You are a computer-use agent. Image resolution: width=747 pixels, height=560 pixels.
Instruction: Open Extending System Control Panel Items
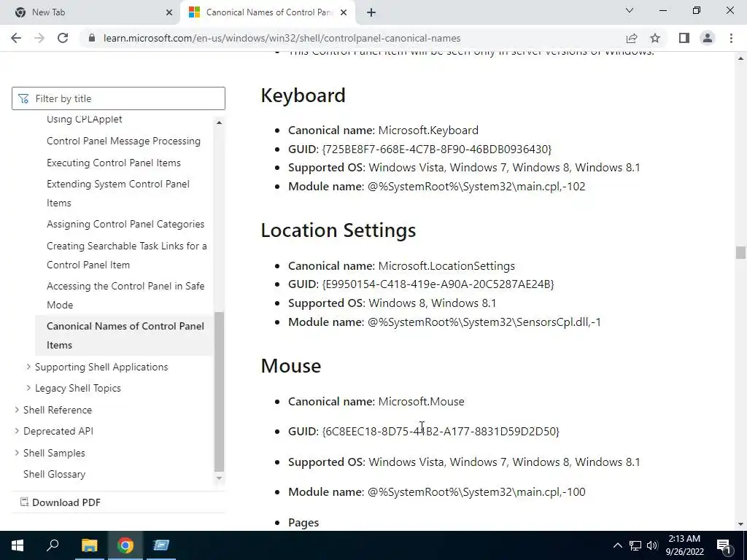pyautogui.click(x=118, y=193)
